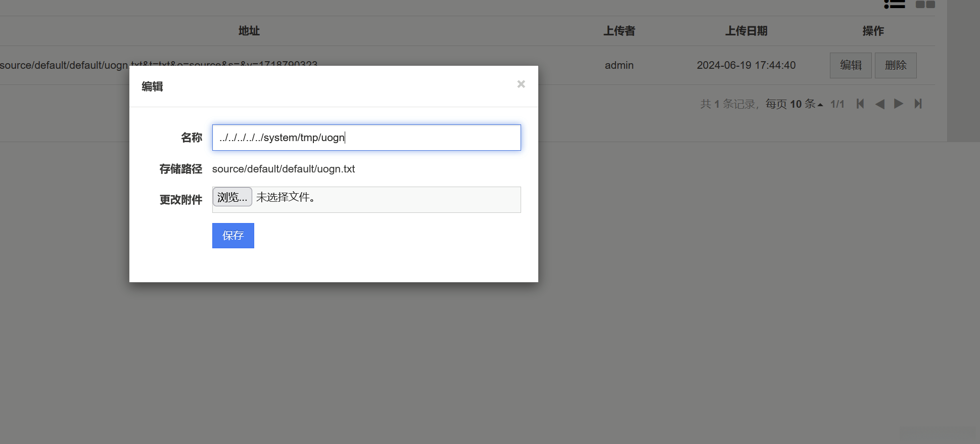The width and height of the screenshot is (980, 444).
Task: Click the stored path source/default/default/uogn.txt text
Action: click(284, 169)
